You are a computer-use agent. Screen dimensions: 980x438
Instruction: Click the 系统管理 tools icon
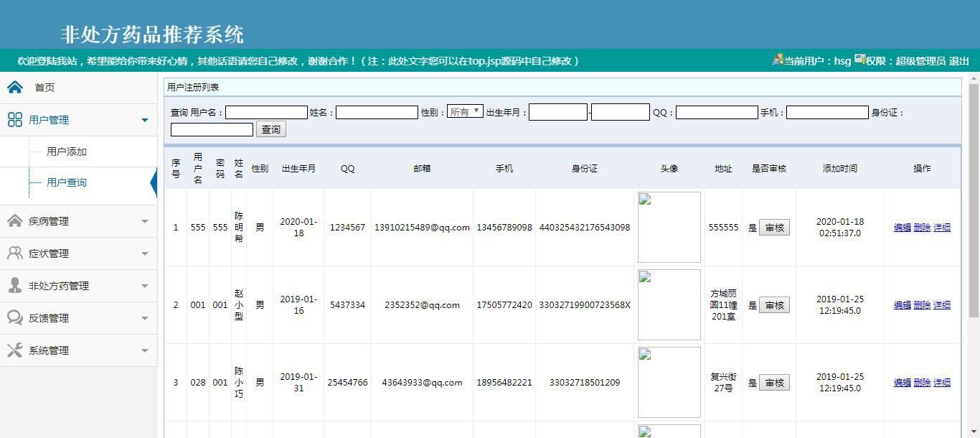coord(15,350)
